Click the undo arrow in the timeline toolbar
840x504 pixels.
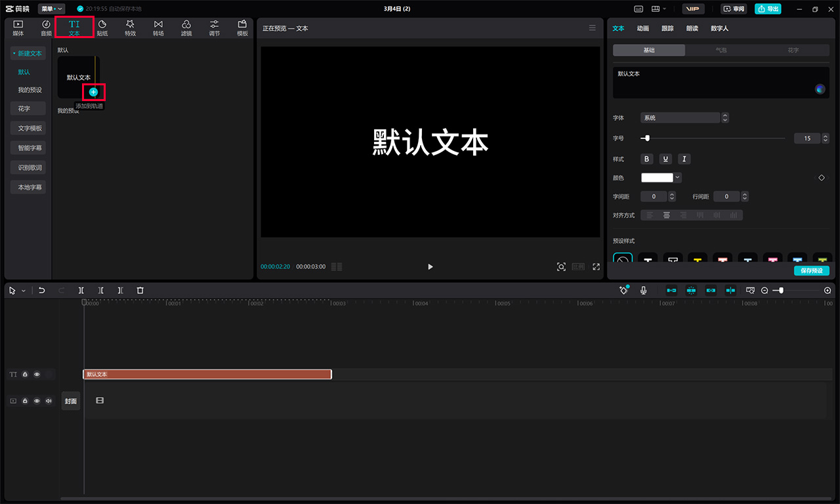tap(42, 290)
